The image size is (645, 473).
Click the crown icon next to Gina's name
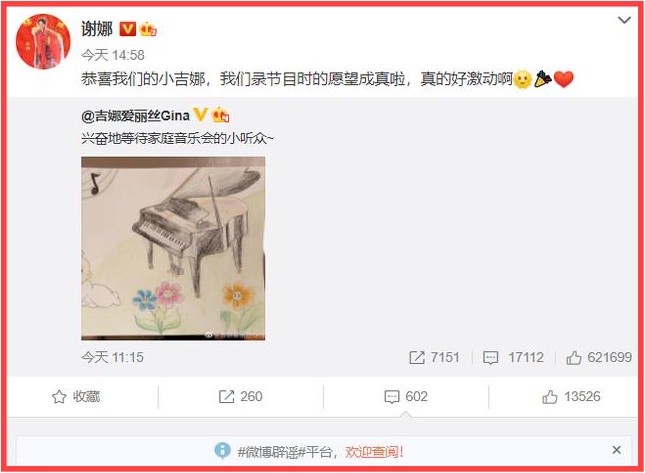pos(220,115)
